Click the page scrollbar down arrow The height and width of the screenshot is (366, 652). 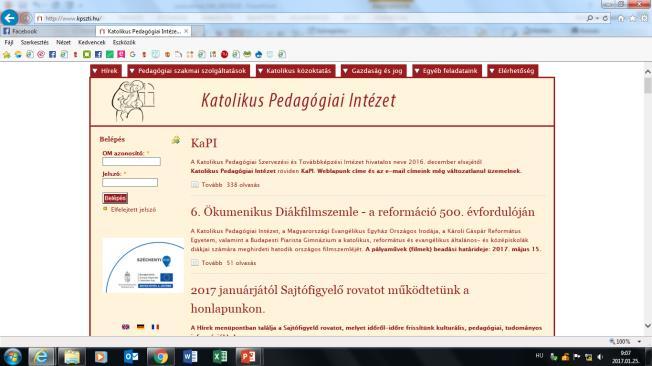pyautogui.click(x=647, y=326)
